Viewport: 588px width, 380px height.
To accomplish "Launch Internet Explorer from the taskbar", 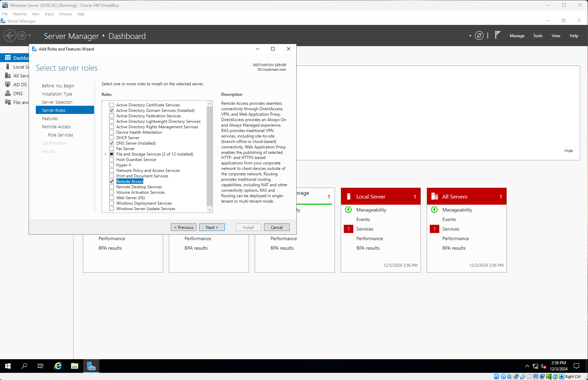I will 58,366.
